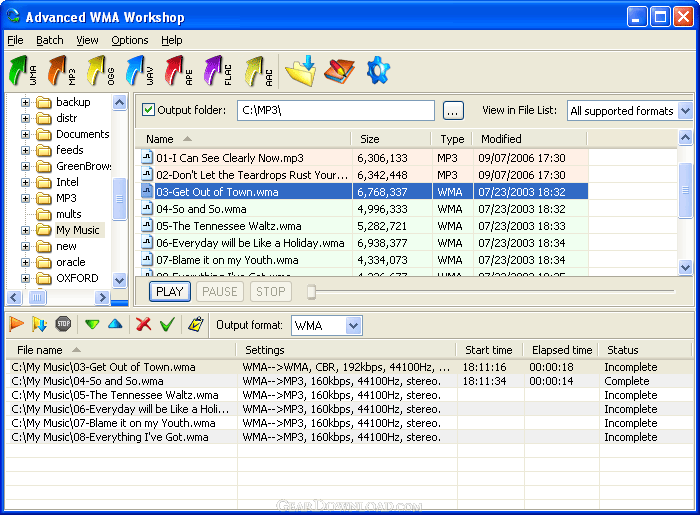Browse output folder with ellipsis button
The image size is (700, 515).
click(x=453, y=111)
